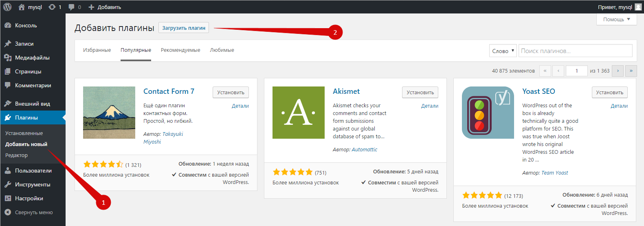Open the updates circular arrows icon
Viewport: 644px width, 226px height.
coord(52,7)
